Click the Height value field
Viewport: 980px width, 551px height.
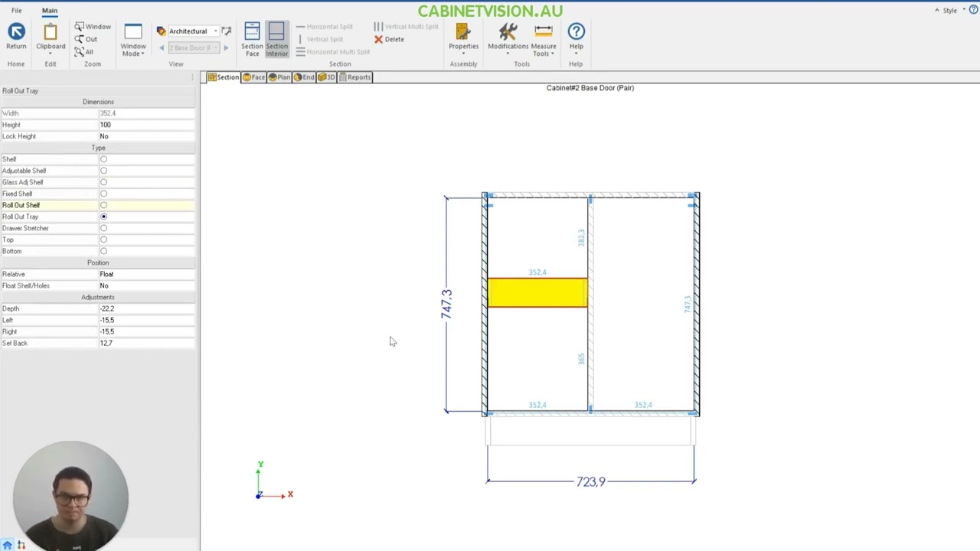(146, 125)
